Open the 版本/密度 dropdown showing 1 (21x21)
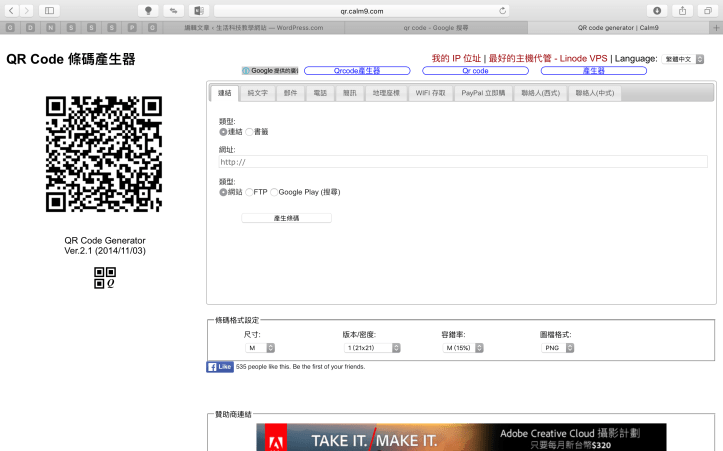 [372, 348]
